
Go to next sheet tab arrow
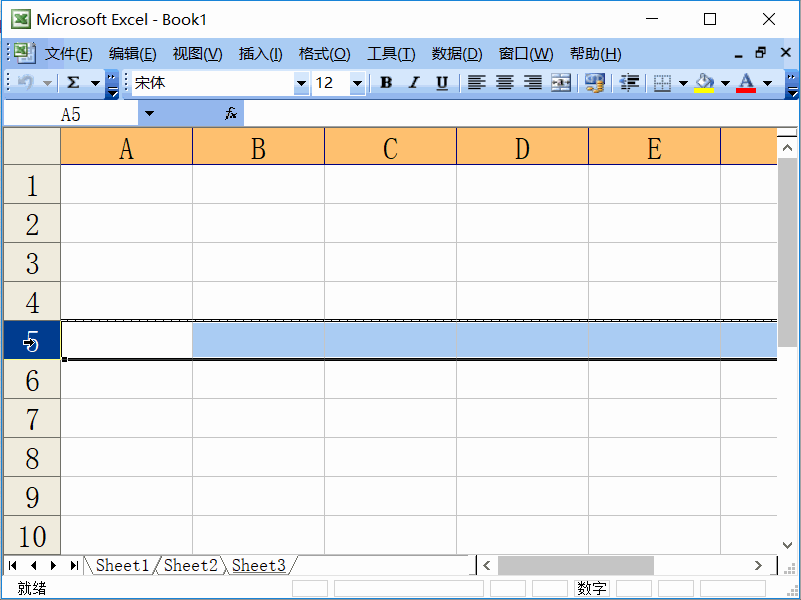point(54,565)
